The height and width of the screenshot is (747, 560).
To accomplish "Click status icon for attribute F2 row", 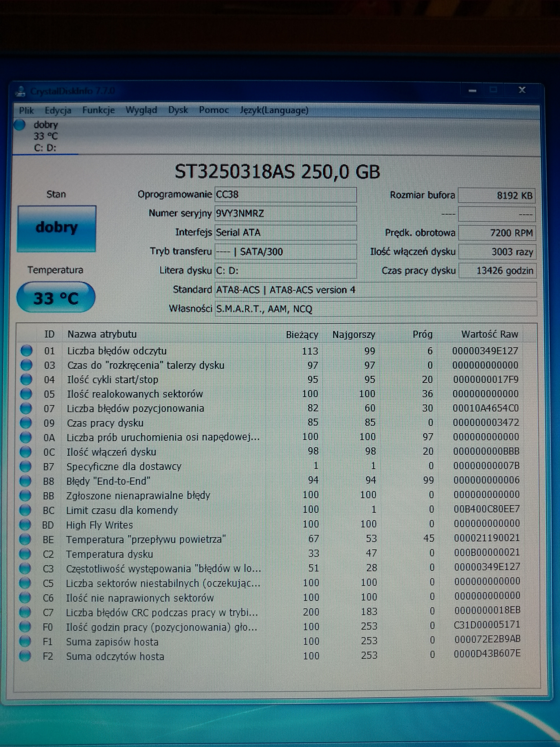I will (25, 656).
